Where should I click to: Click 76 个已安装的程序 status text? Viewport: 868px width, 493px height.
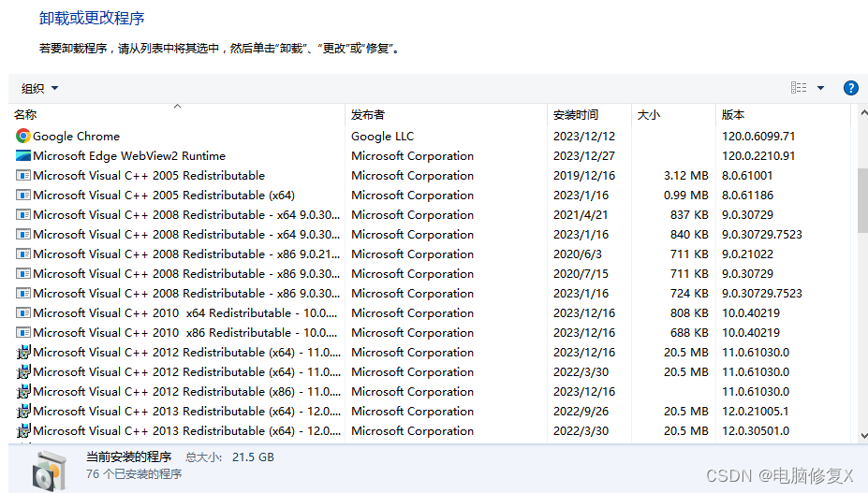point(134,474)
